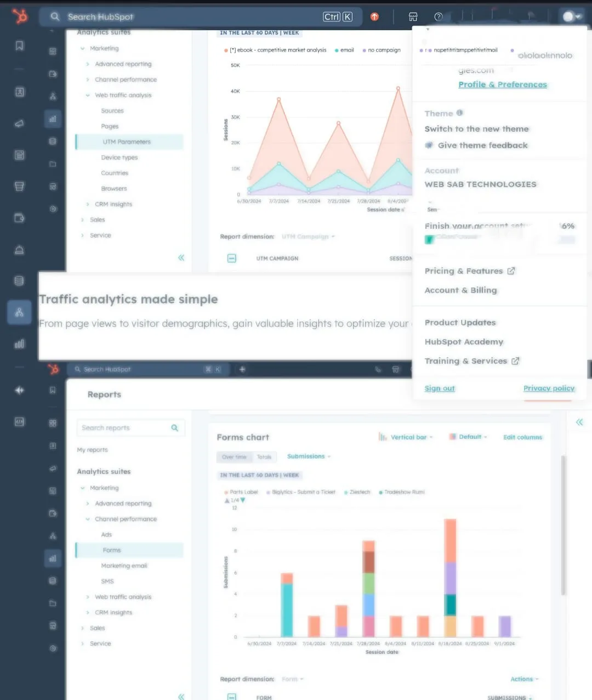Open the Actions dropdown below the Forms chart
Viewport: 592px width, 700px height.
[525, 679]
